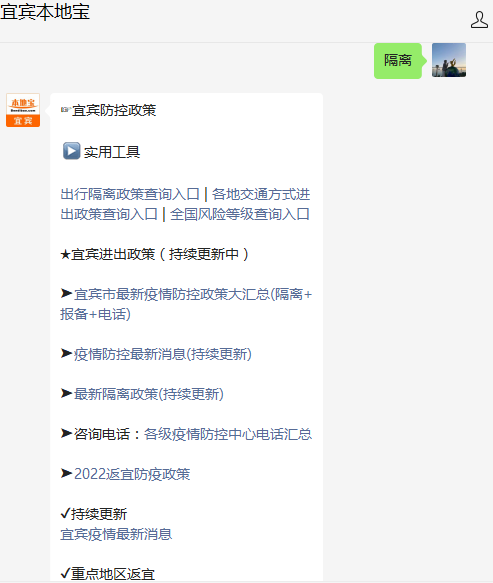This screenshot has width=493, height=583.
Task: Open 各地交通方式进出政策查询入口 link
Action: pyautogui.click(x=185, y=204)
